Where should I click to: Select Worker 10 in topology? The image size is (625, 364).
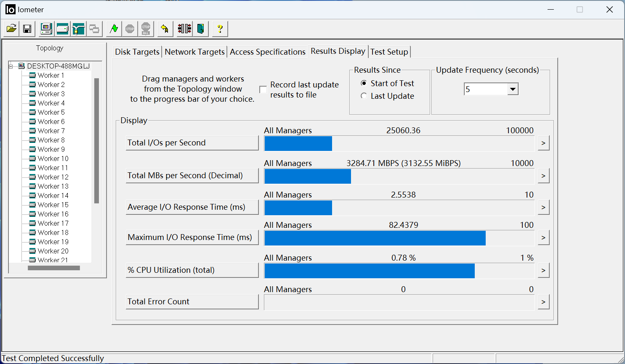coord(53,158)
